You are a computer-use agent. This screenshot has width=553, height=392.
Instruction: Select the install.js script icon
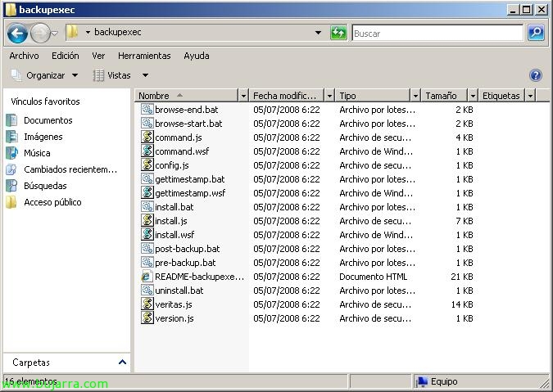[x=147, y=220]
